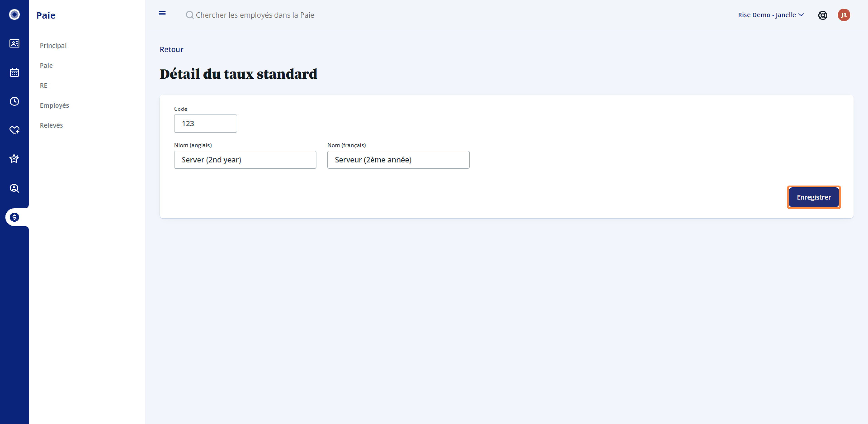Focus the Nom (français) name field
The image size is (868, 424).
click(398, 160)
